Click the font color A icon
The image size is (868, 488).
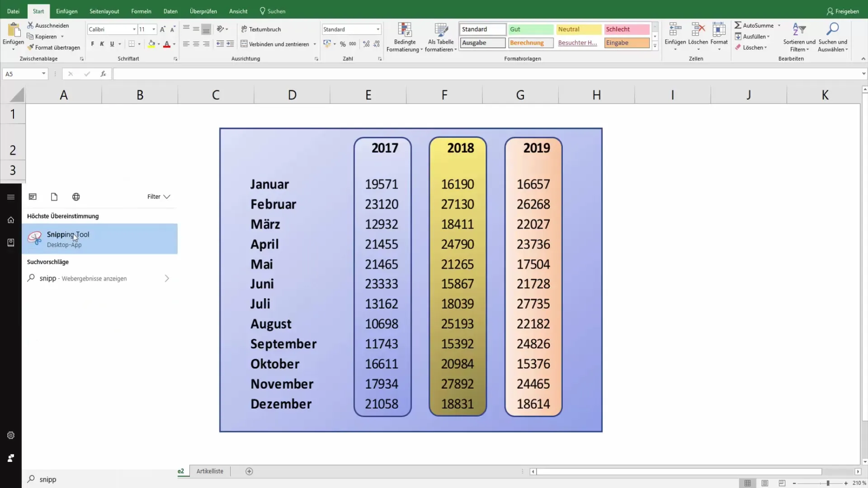[167, 44]
